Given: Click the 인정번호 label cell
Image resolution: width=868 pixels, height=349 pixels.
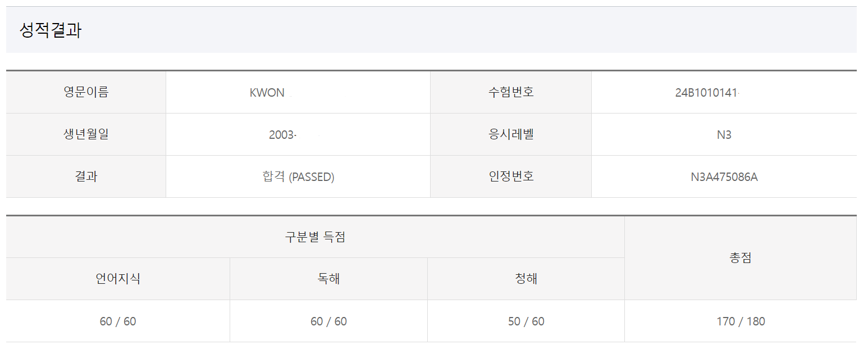Looking at the screenshot, I should 511,176.
